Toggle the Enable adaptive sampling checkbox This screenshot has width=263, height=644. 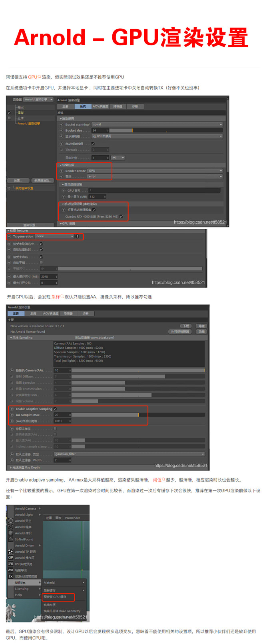point(55,409)
